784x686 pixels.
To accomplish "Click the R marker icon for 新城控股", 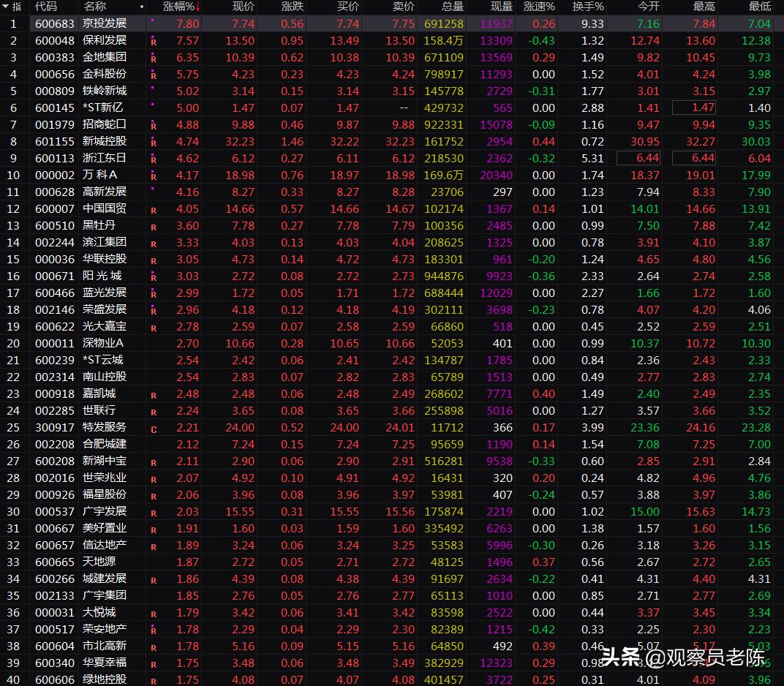I will pyautogui.click(x=154, y=143).
